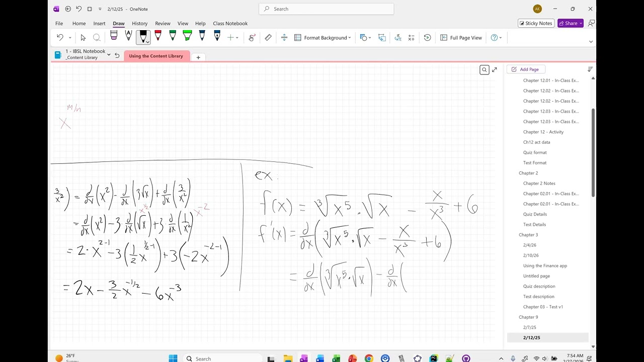644x362 pixels.
Task: Activate the Lasso Select tool
Action: pyautogui.click(x=97, y=37)
